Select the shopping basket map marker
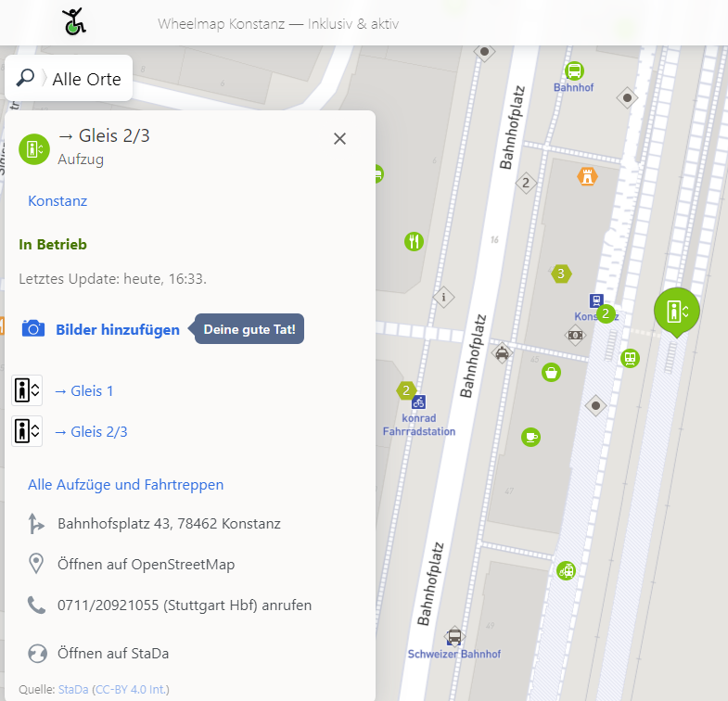The height and width of the screenshot is (701, 728). point(552,373)
